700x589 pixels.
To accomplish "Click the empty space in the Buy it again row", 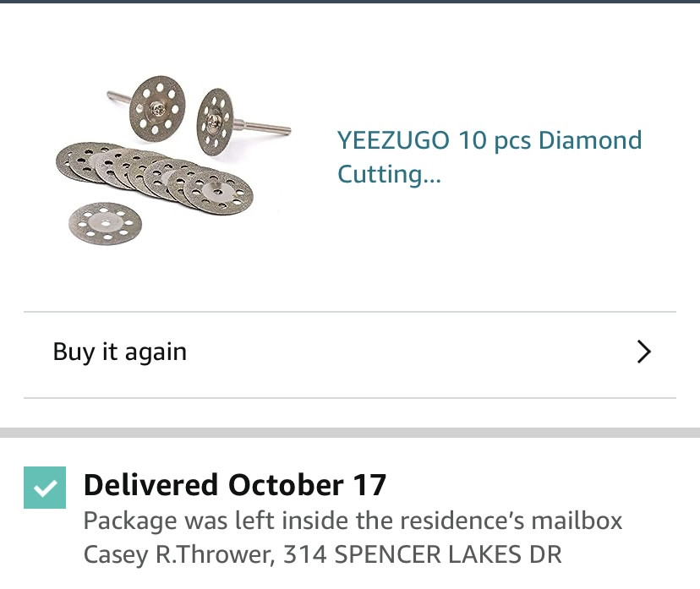I will coord(406,352).
